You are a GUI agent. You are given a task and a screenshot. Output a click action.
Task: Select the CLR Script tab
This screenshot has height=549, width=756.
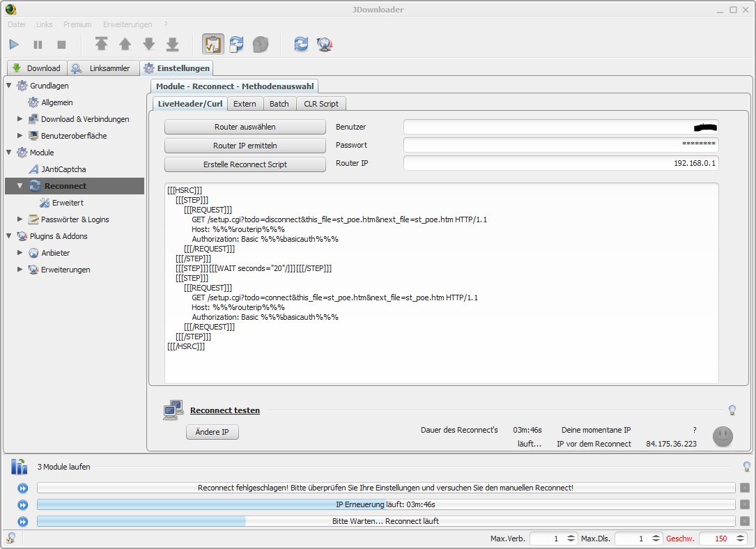[x=321, y=104]
